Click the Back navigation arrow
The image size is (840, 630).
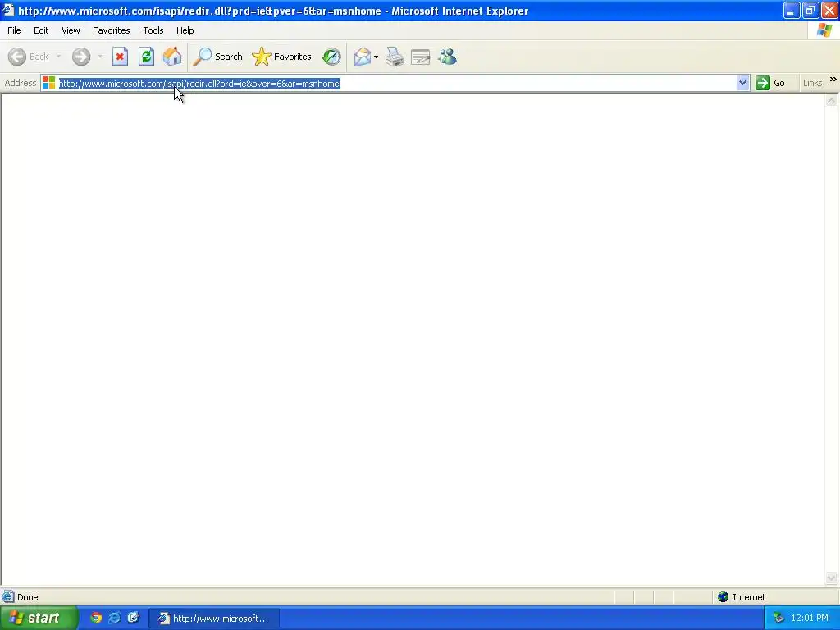[17, 57]
